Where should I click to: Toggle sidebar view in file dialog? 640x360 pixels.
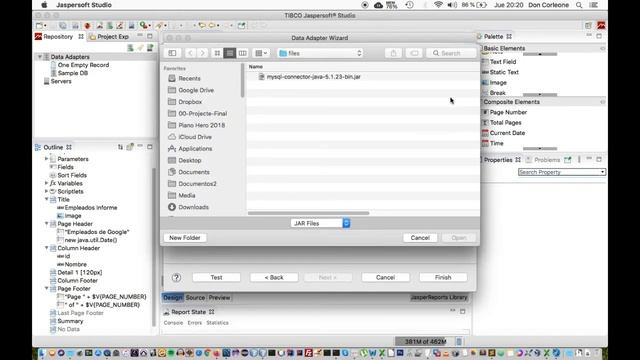(x=172, y=53)
